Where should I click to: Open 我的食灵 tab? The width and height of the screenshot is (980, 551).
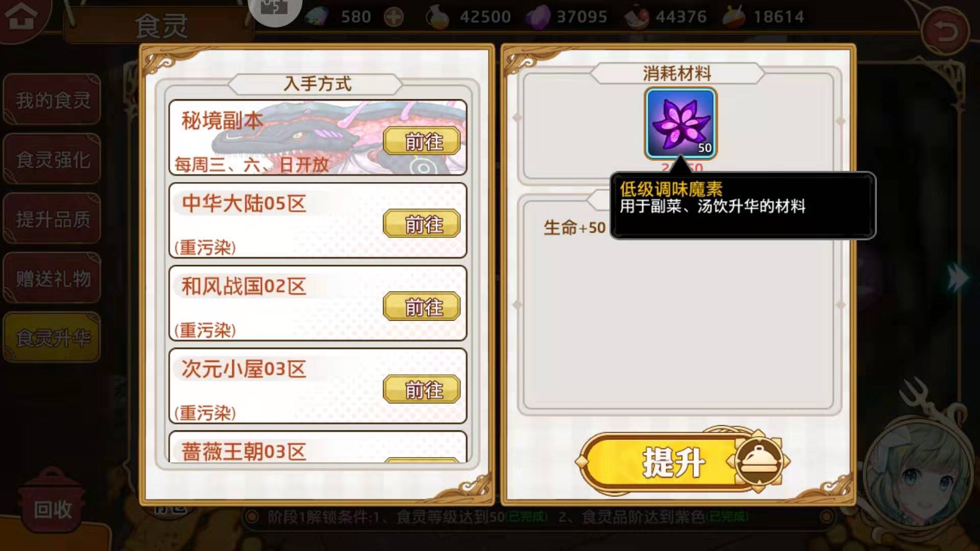(52, 99)
